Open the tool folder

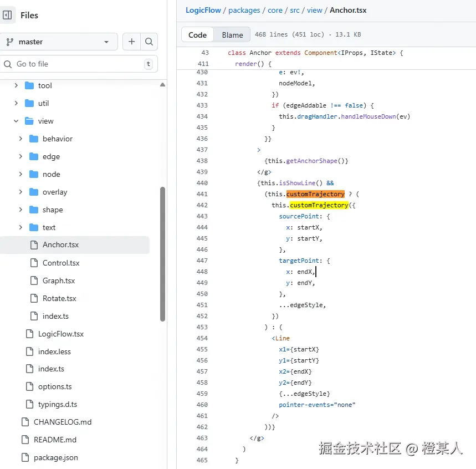click(45, 86)
